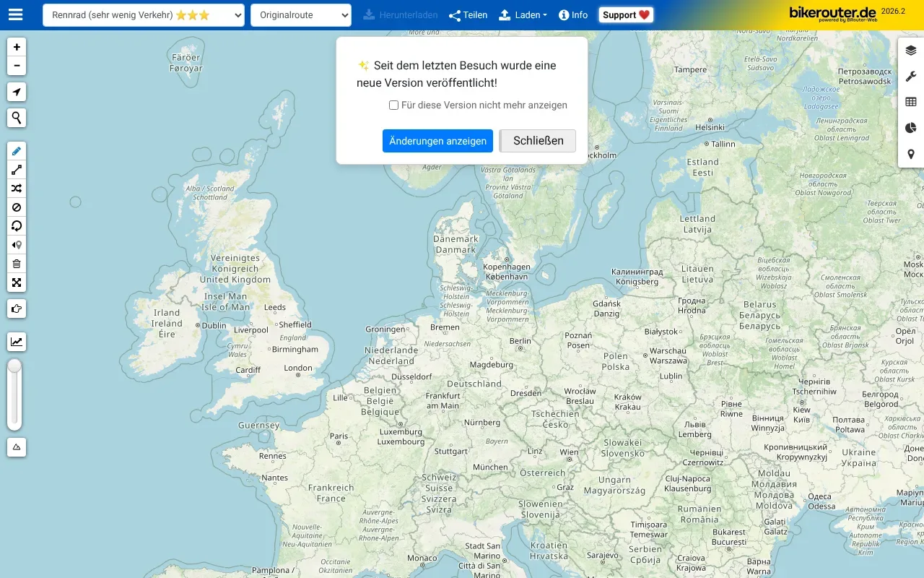
Task: Open the wrench settings tab
Action: pyautogui.click(x=911, y=77)
